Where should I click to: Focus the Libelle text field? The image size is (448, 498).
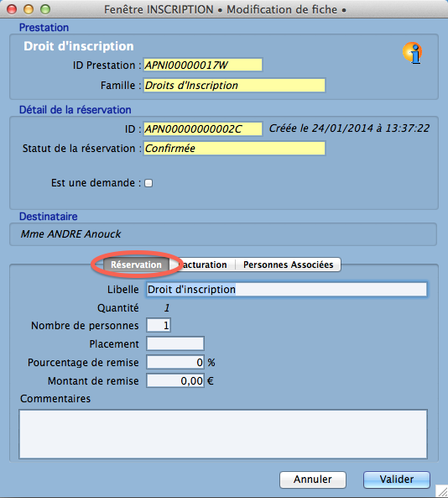pos(287,290)
